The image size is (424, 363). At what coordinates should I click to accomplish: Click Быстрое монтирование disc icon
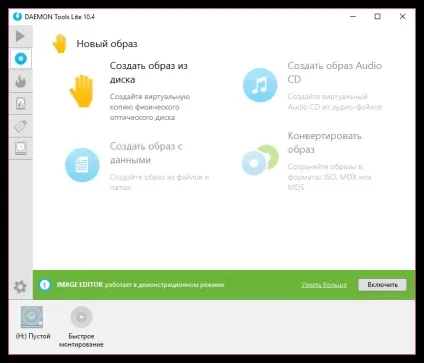[x=81, y=317]
